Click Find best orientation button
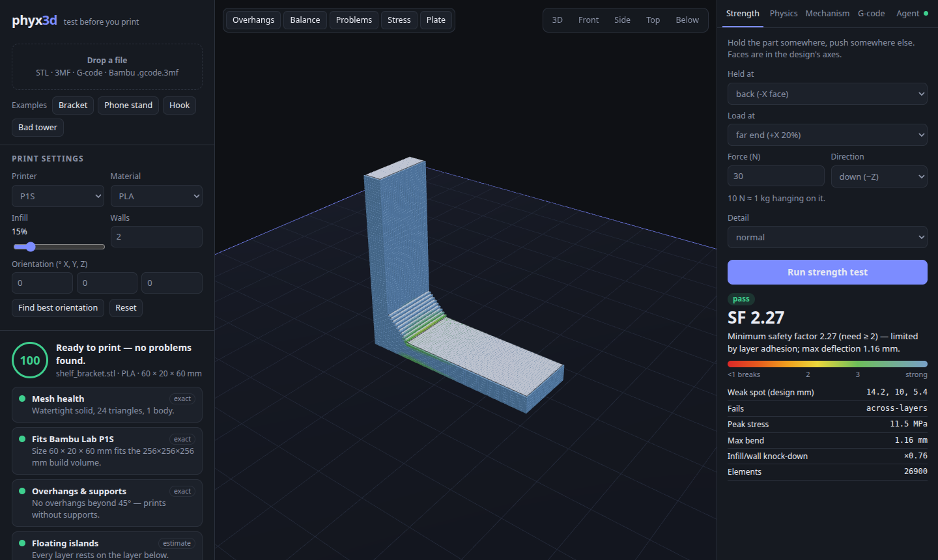 pos(58,308)
